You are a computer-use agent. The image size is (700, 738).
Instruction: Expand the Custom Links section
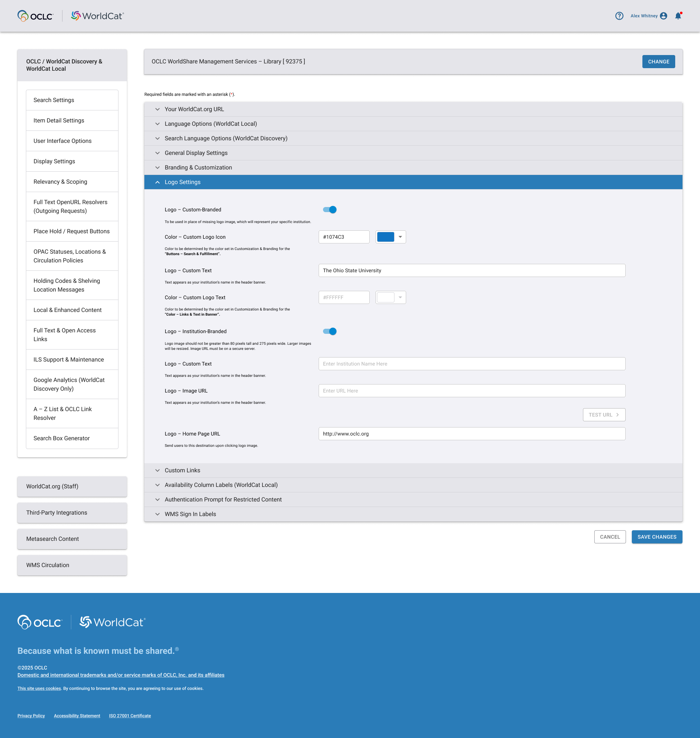(182, 470)
